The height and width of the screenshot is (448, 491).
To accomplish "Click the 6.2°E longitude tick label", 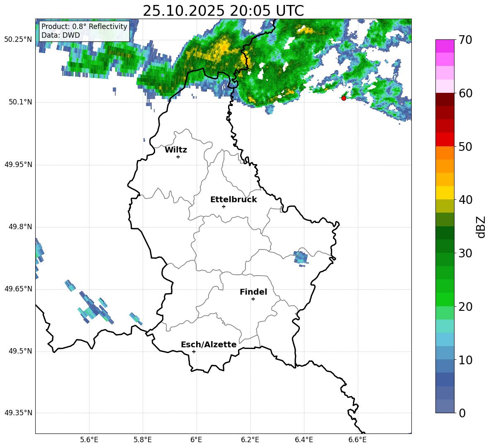I will tap(250, 440).
